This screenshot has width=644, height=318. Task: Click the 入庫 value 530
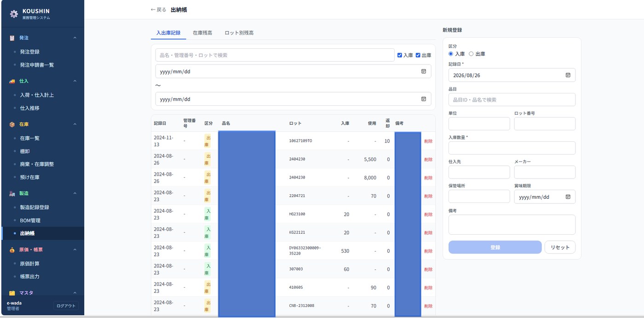[x=345, y=251]
